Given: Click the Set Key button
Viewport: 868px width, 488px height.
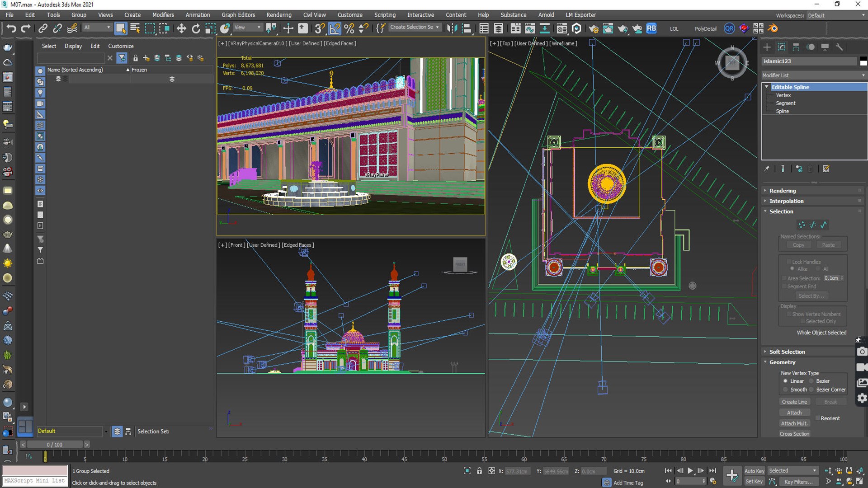Looking at the screenshot, I should pyautogui.click(x=754, y=482).
